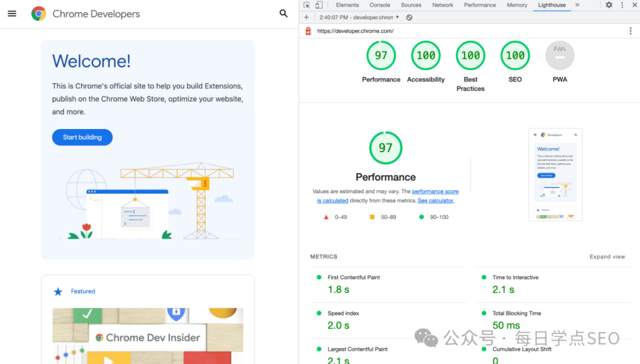The height and width of the screenshot is (364, 640).
Task: Switch to the Console tab
Action: [x=380, y=5]
